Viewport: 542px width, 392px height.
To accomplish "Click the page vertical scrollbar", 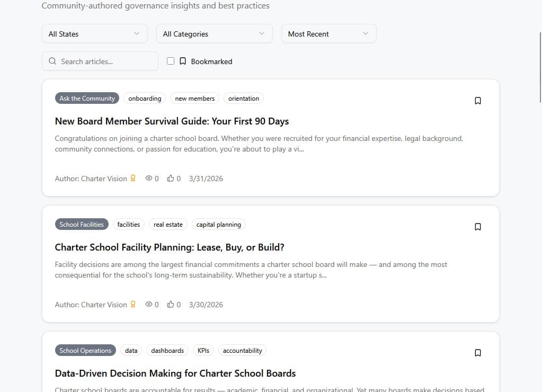I will (540, 67).
